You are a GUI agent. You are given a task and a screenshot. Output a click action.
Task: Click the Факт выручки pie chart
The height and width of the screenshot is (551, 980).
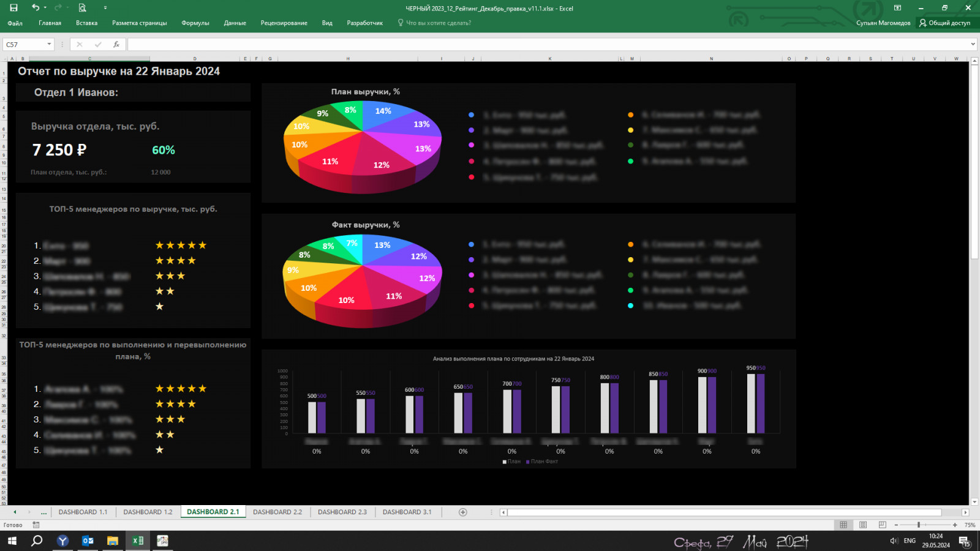[363, 280]
